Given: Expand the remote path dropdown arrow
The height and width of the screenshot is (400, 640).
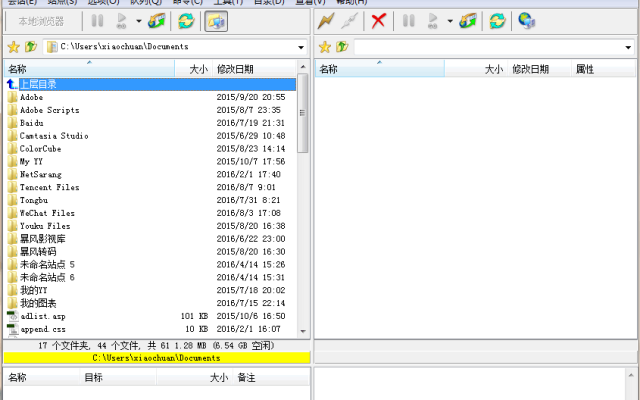Looking at the screenshot, I should 628,48.
